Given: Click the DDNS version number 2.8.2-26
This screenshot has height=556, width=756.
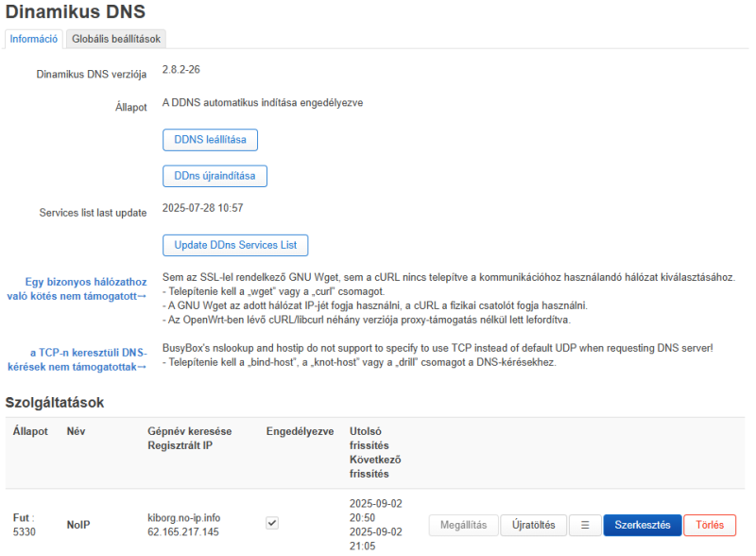Looking at the screenshot, I should [180, 70].
